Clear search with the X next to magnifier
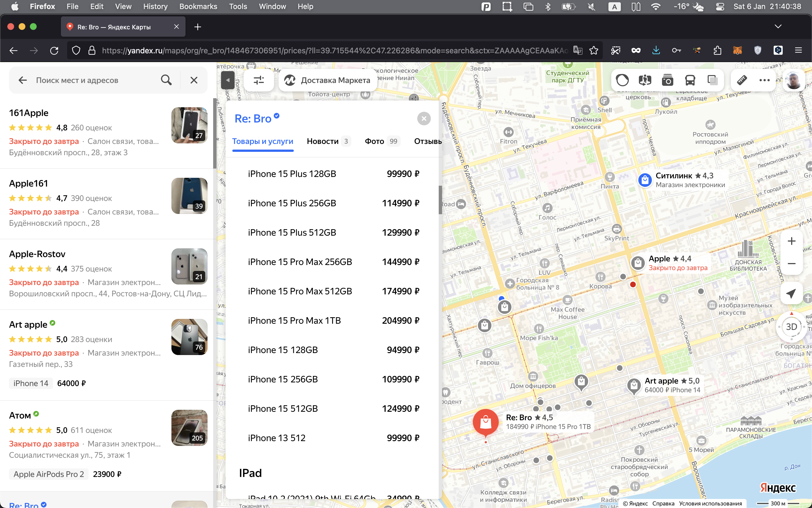The height and width of the screenshot is (508, 812). point(194,80)
